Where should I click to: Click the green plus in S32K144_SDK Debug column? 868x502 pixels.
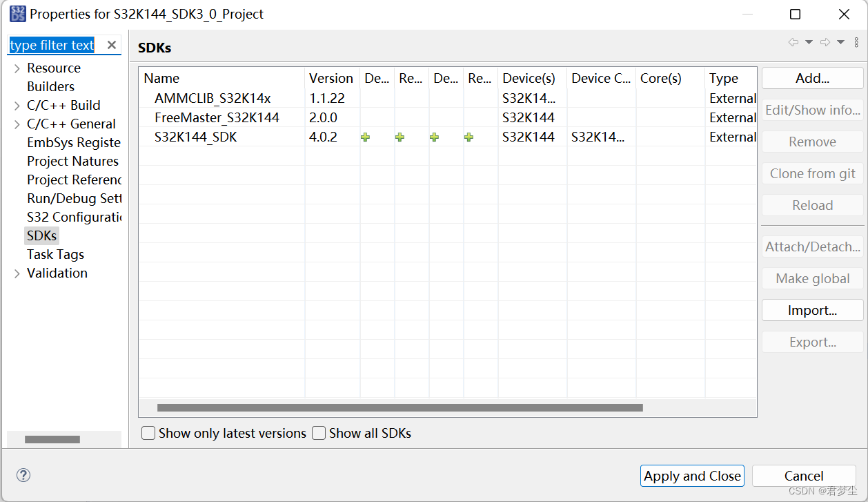tap(365, 137)
